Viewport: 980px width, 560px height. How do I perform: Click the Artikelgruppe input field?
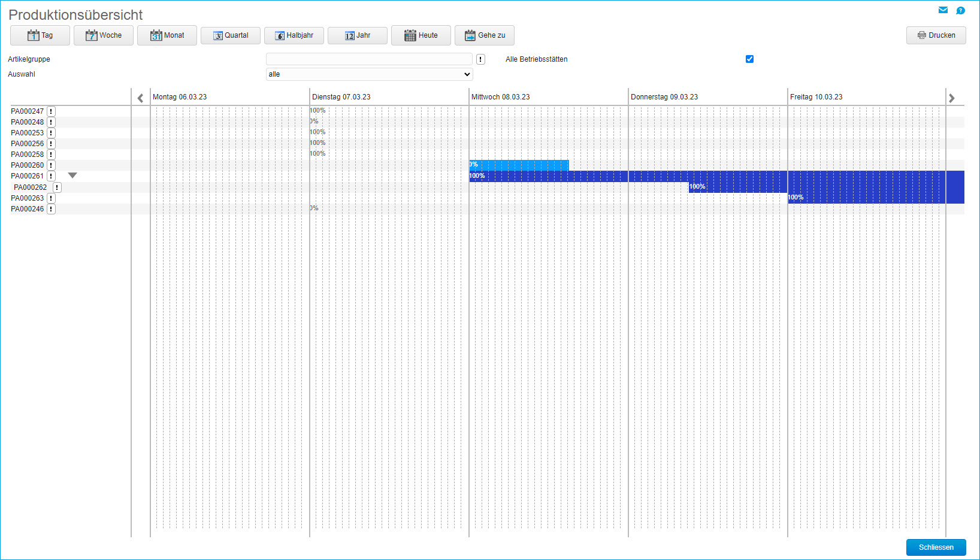[369, 59]
